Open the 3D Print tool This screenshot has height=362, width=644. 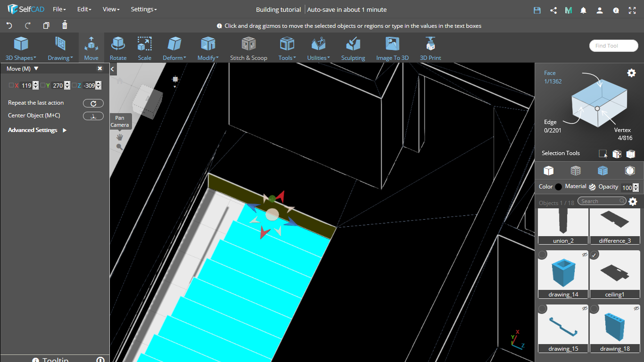pos(430,49)
